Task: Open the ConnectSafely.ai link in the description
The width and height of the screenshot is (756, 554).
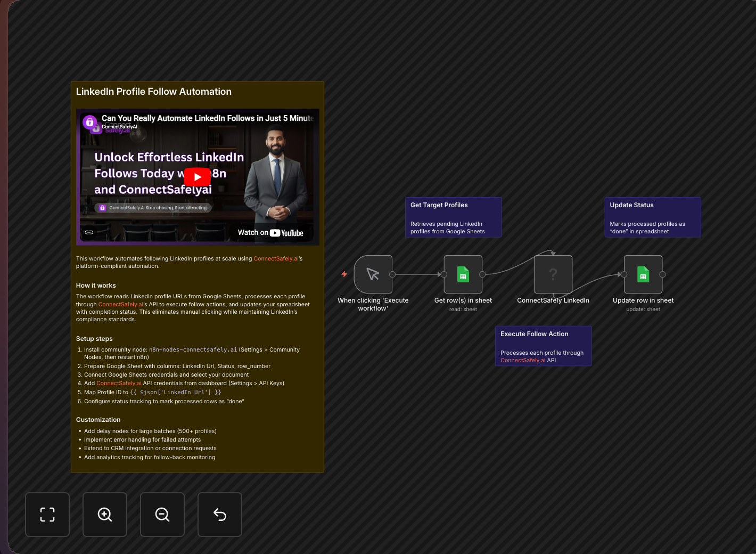Action: [276, 258]
